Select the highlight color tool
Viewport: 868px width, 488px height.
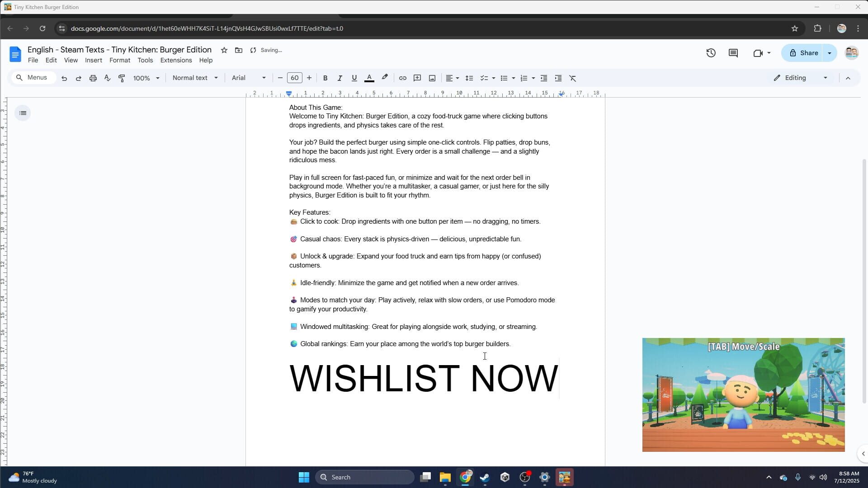(x=385, y=78)
